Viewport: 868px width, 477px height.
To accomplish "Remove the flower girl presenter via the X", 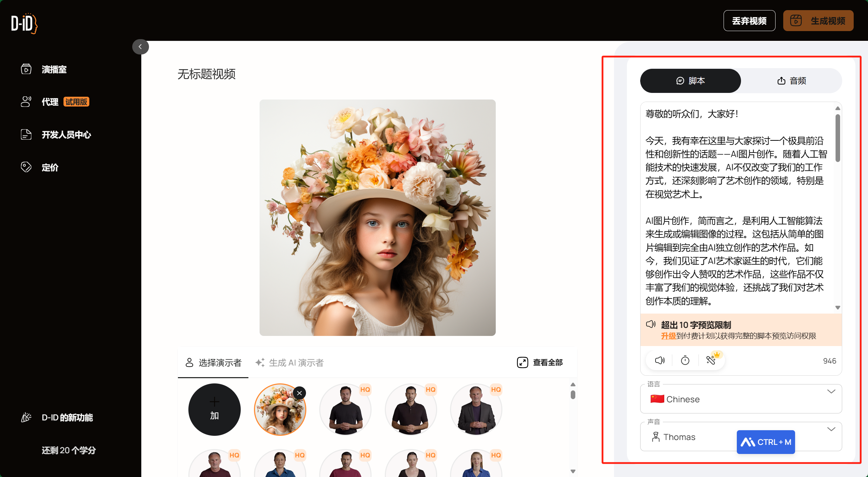I will 299,393.
